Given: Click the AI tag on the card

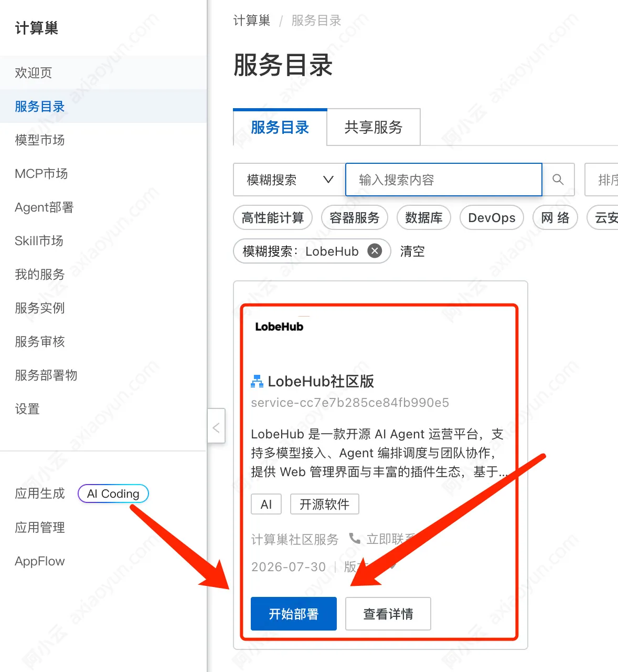Looking at the screenshot, I should 267,504.
